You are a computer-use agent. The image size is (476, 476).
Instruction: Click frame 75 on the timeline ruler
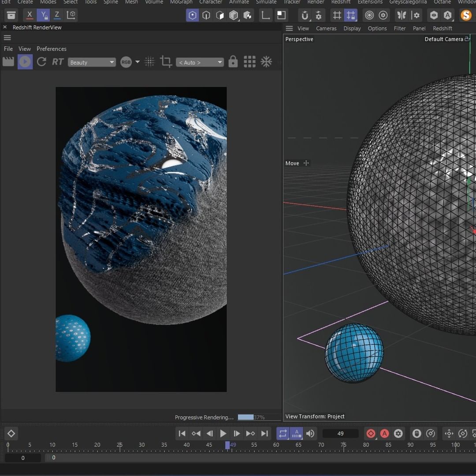(x=343, y=446)
